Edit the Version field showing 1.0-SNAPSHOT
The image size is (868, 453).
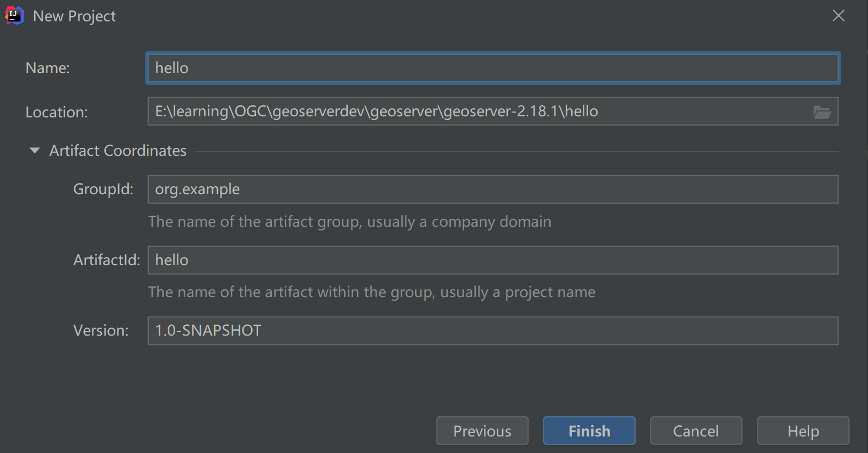492,331
